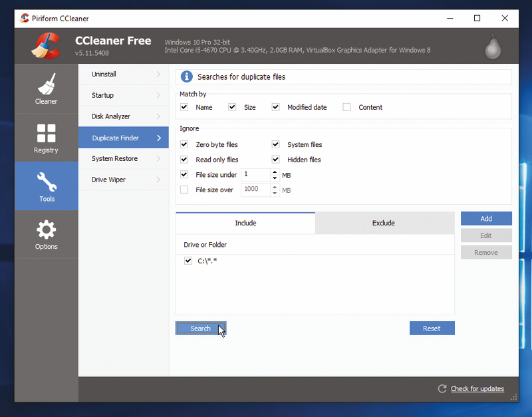Toggle the Read only files checkbox
This screenshot has width=532, height=417.
point(184,160)
